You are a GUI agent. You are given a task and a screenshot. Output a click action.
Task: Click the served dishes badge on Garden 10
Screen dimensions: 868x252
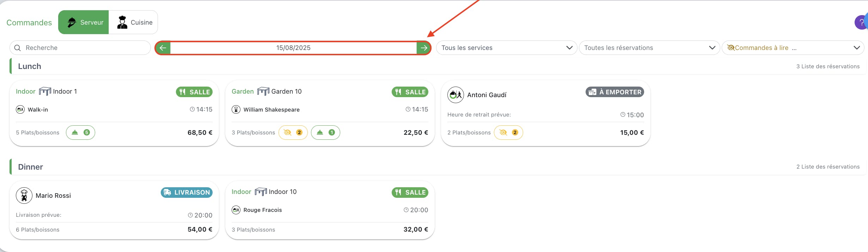point(325,133)
